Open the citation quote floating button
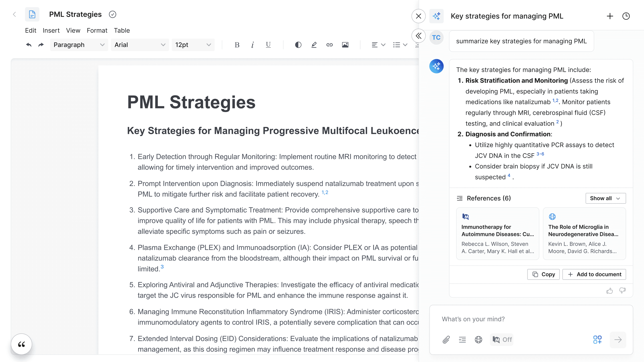The height and width of the screenshot is (362, 644). pyautogui.click(x=21, y=344)
